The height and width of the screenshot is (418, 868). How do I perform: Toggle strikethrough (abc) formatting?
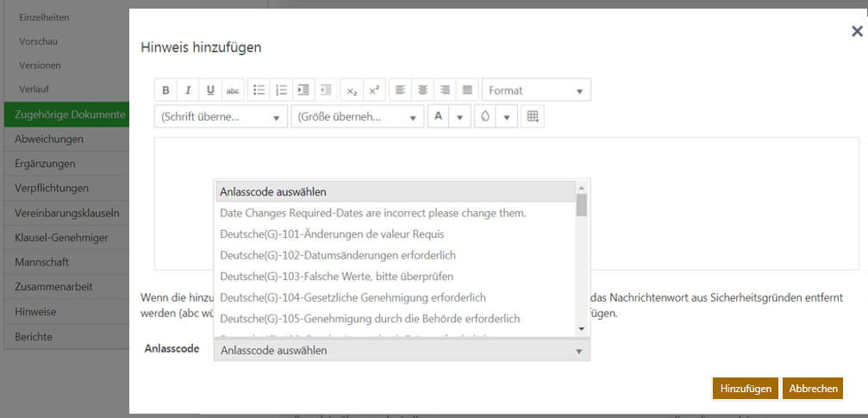click(x=233, y=90)
